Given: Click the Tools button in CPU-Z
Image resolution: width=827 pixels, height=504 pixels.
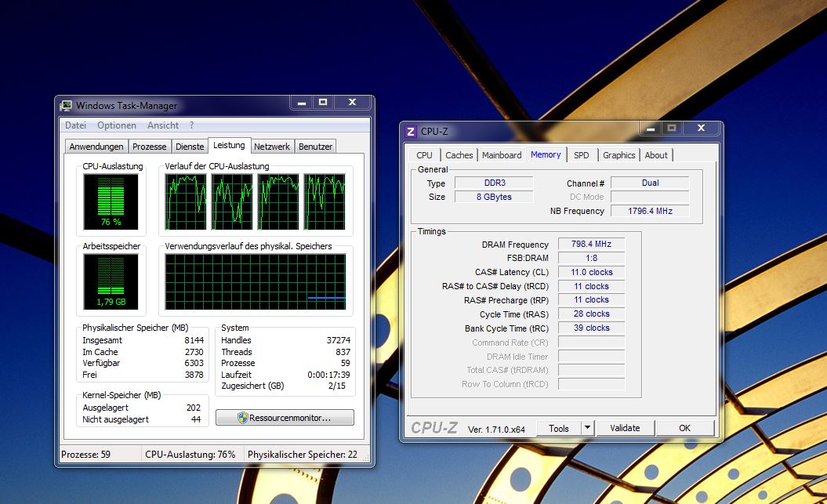Looking at the screenshot, I should (559, 428).
